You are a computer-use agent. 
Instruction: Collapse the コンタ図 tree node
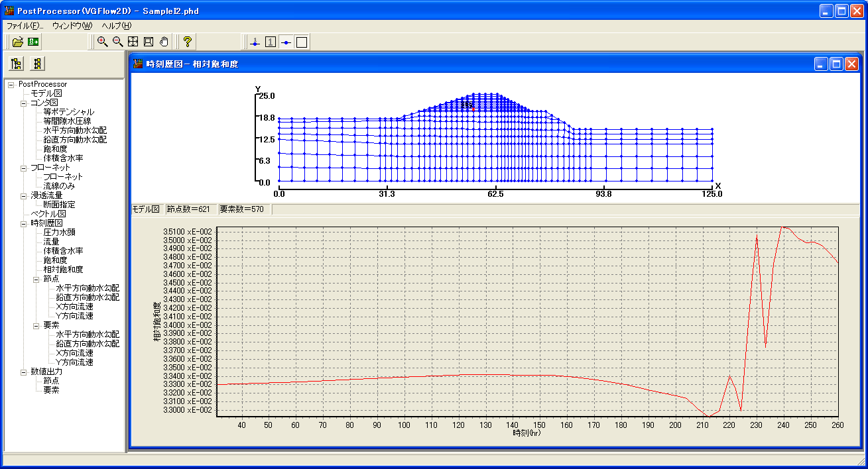(x=24, y=103)
